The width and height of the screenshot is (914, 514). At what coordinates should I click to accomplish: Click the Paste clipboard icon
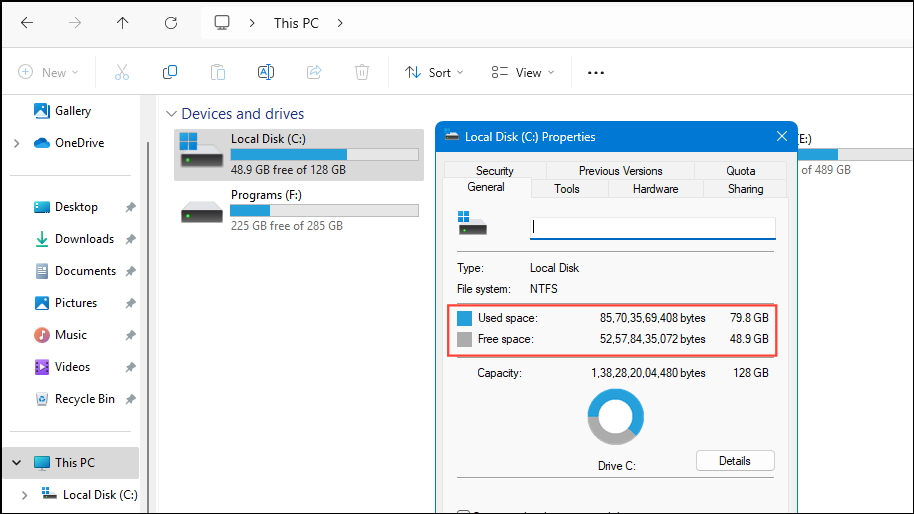[218, 72]
